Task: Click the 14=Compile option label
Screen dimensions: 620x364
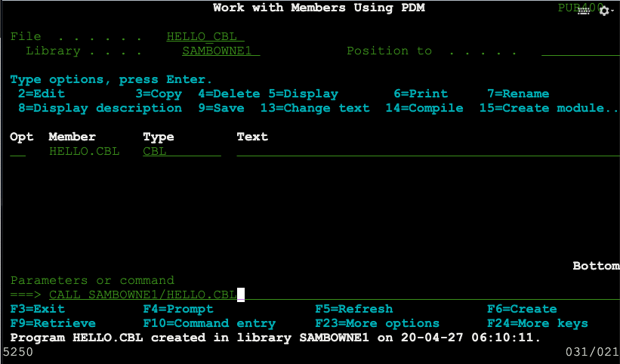Action: pyautogui.click(x=424, y=108)
